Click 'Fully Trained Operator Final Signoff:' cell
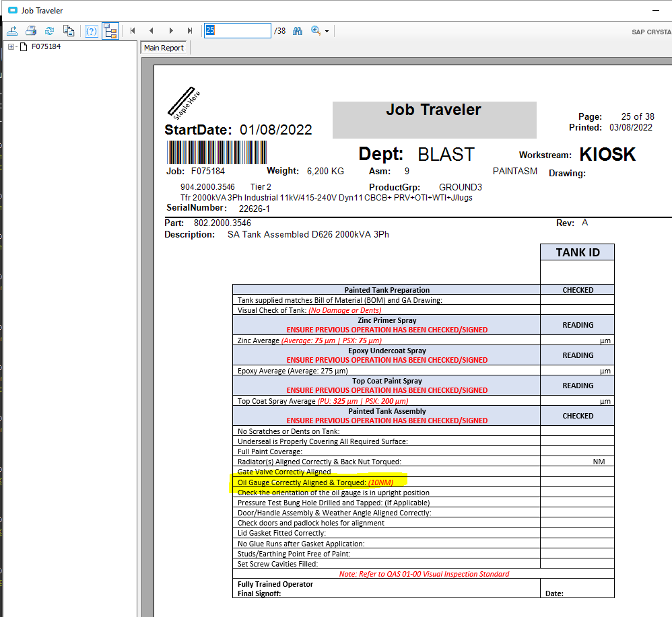 coord(386,588)
